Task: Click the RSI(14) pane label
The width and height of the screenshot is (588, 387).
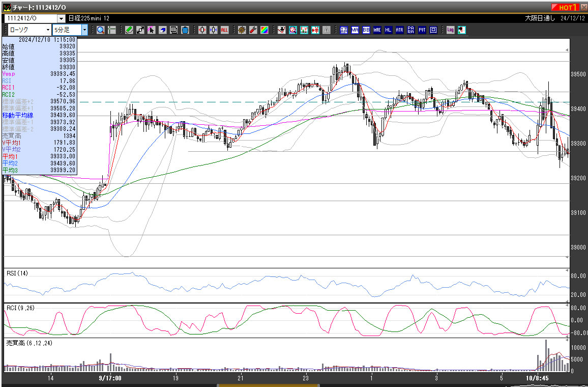Action: [x=17, y=273]
